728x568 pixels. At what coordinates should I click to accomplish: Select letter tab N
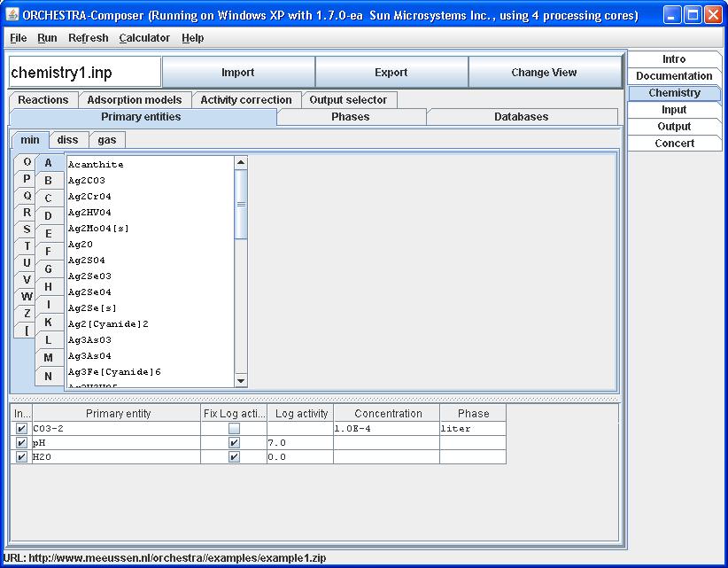[x=49, y=377]
